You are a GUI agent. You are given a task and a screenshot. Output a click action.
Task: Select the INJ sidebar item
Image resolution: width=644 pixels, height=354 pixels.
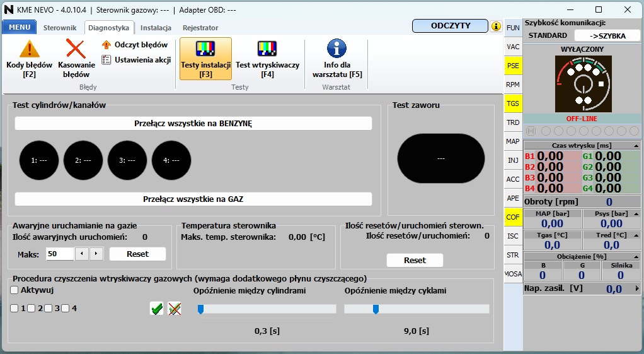[513, 160]
